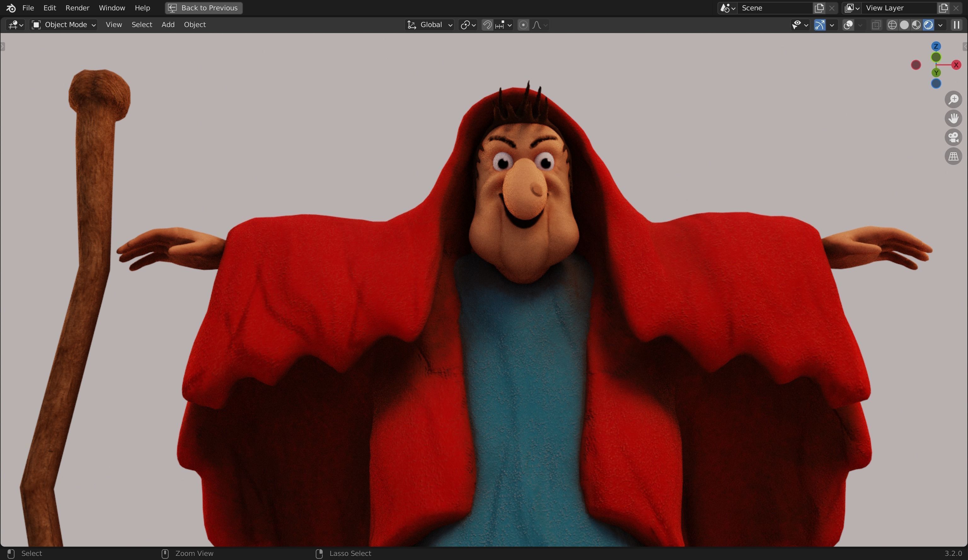Expand viewport shading options arrow
Viewport: 968px width, 560px height.
[x=940, y=25]
